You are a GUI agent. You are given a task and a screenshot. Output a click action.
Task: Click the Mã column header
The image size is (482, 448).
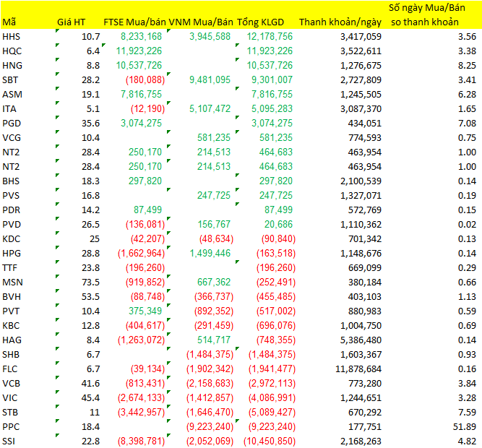(9, 22)
